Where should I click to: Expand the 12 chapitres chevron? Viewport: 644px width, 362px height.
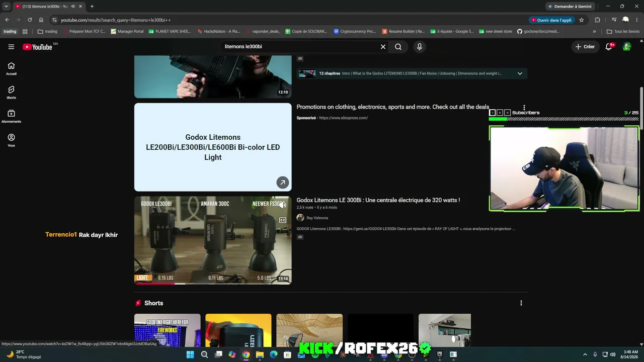(x=520, y=73)
